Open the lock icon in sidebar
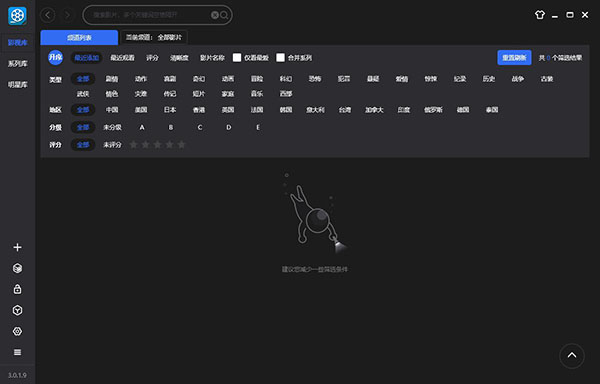Image resolution: width=600 pixels, height=384 pixels. [17, 289]
